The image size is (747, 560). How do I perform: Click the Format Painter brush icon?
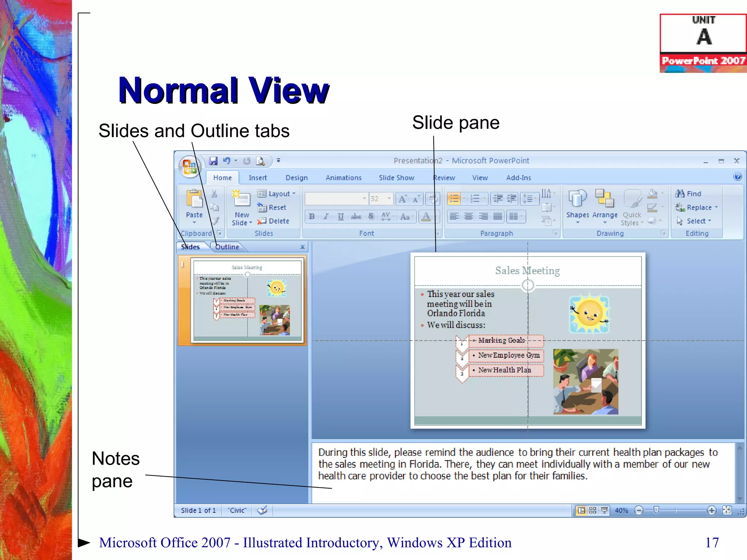tap(216, 221)
